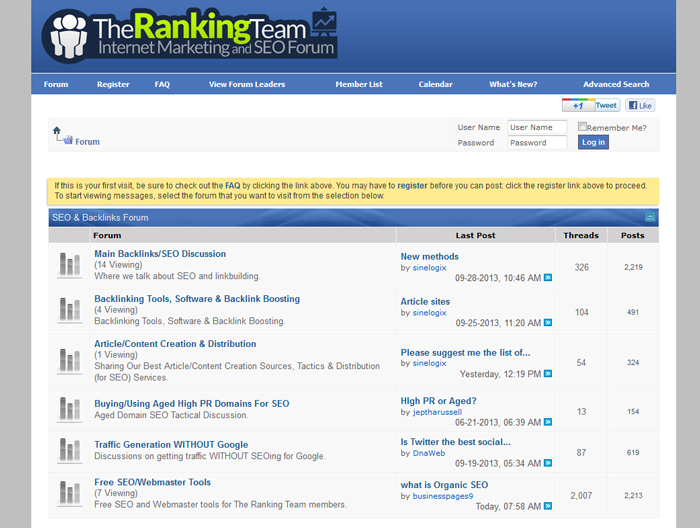This screenshot has width=700, height=528.
Task: Open the Article sites last post
Action: (x=425, y=302)
